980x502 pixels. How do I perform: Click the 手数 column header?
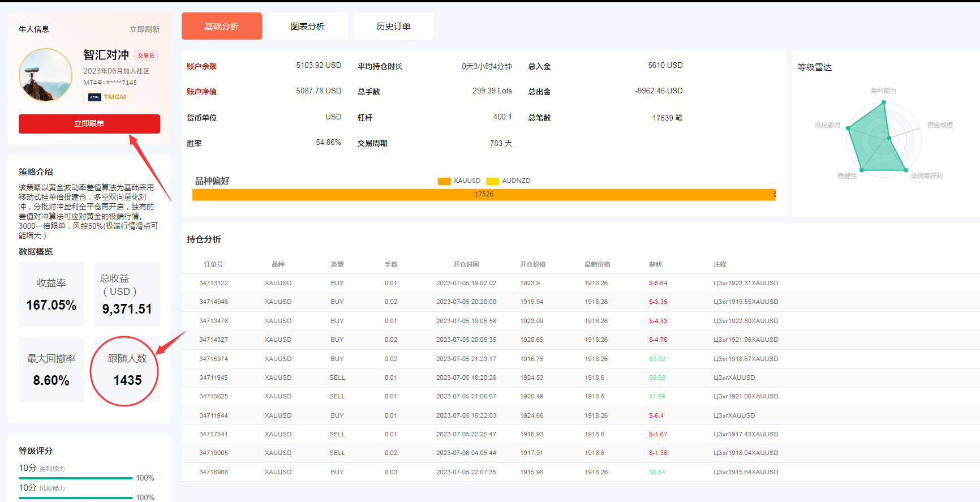(391, 264)
